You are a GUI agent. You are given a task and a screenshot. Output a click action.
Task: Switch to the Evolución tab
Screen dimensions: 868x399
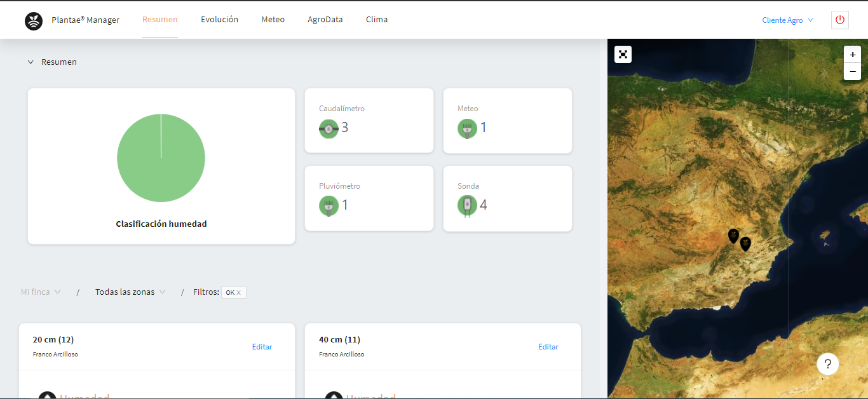point(219,20)
